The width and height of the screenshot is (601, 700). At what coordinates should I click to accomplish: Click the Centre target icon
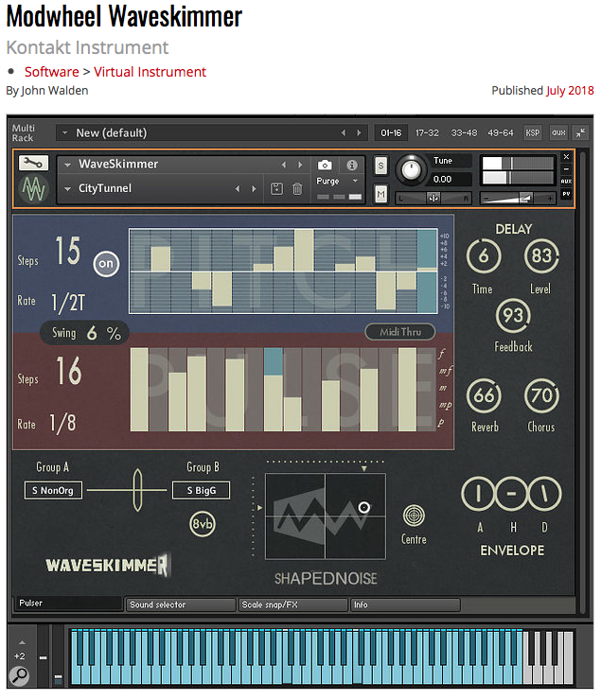pos(414,516)
